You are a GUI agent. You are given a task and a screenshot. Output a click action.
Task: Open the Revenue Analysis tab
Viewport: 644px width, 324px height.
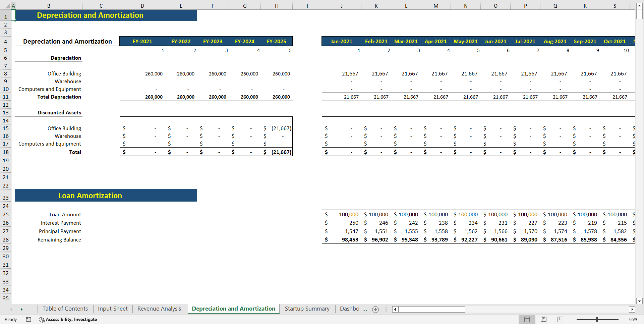[x=159, y=309]
